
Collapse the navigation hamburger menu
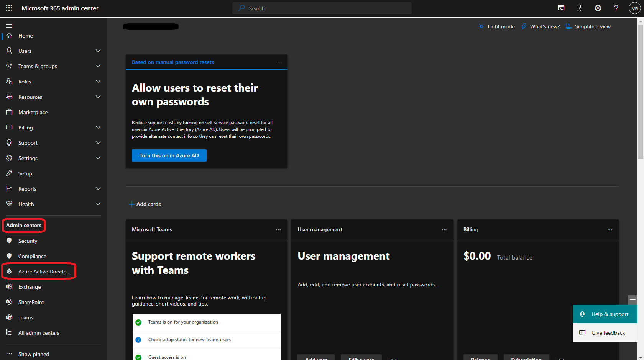[9, 26]
